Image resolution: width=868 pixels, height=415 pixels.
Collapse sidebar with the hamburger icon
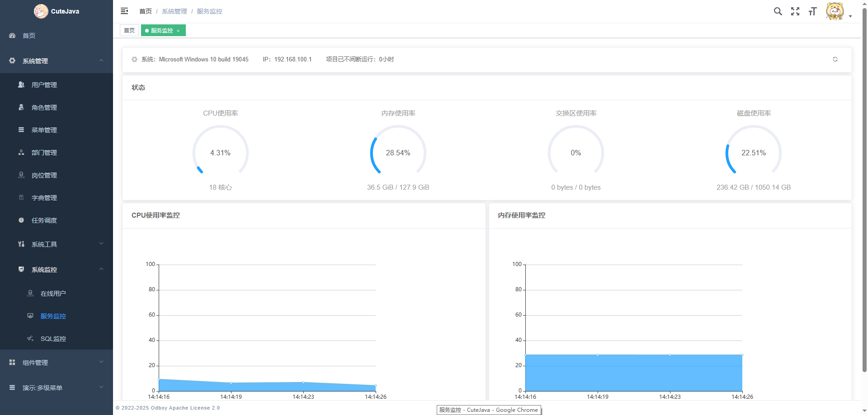coord(124,11)
